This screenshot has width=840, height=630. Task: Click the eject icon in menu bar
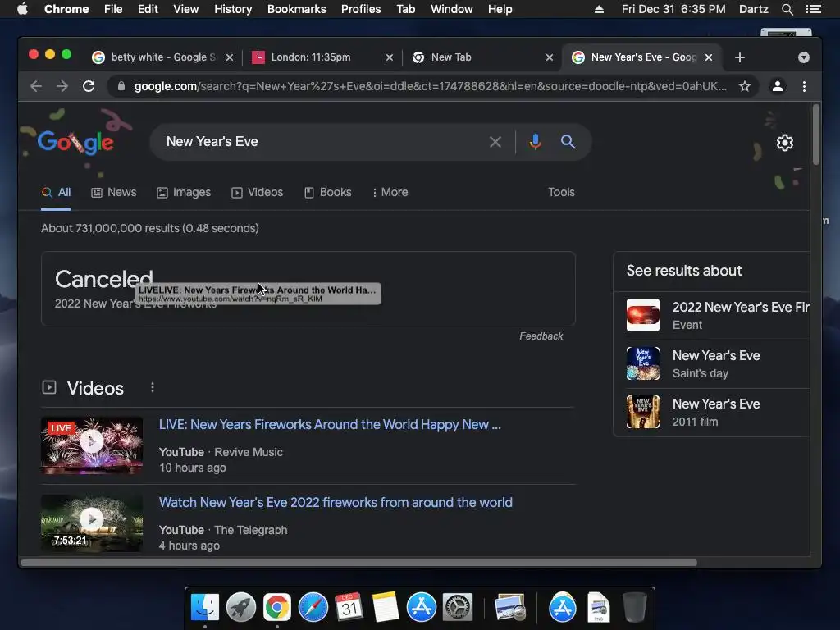pyautogui.click(x=599, y=9)
